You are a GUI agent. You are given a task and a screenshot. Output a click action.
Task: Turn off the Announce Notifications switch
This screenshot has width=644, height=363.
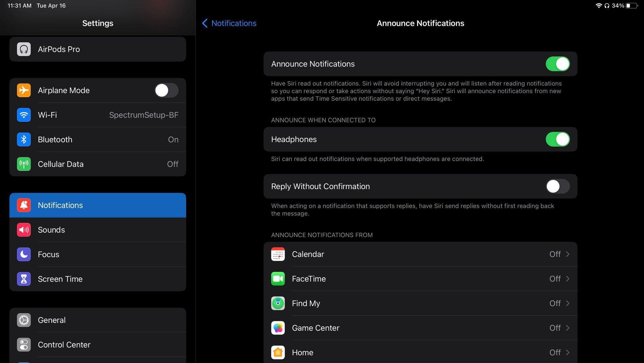tap(557, 64)
